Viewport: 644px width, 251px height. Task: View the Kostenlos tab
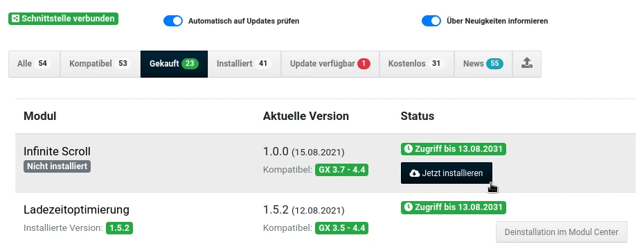click(x=416, y=64)
